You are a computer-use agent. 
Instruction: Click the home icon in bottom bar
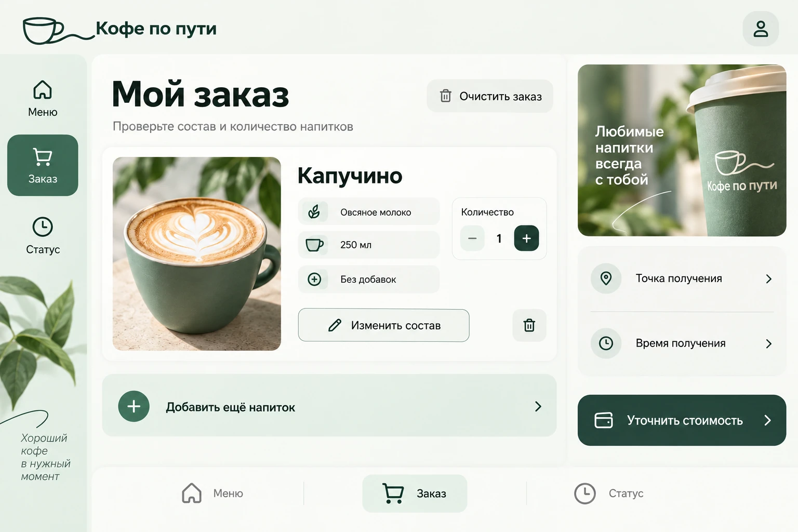pyautogui.click(x=192, y=493)
